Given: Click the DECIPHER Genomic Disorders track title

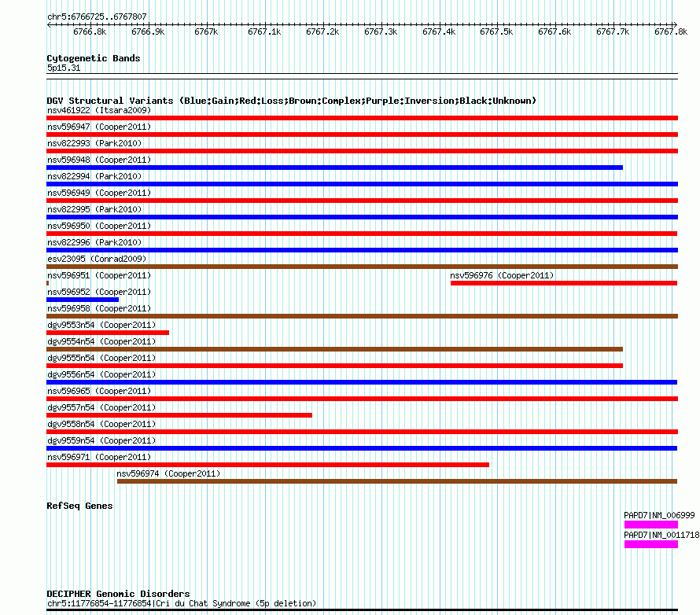Looking at the screenshot, I should coord(118,594).
